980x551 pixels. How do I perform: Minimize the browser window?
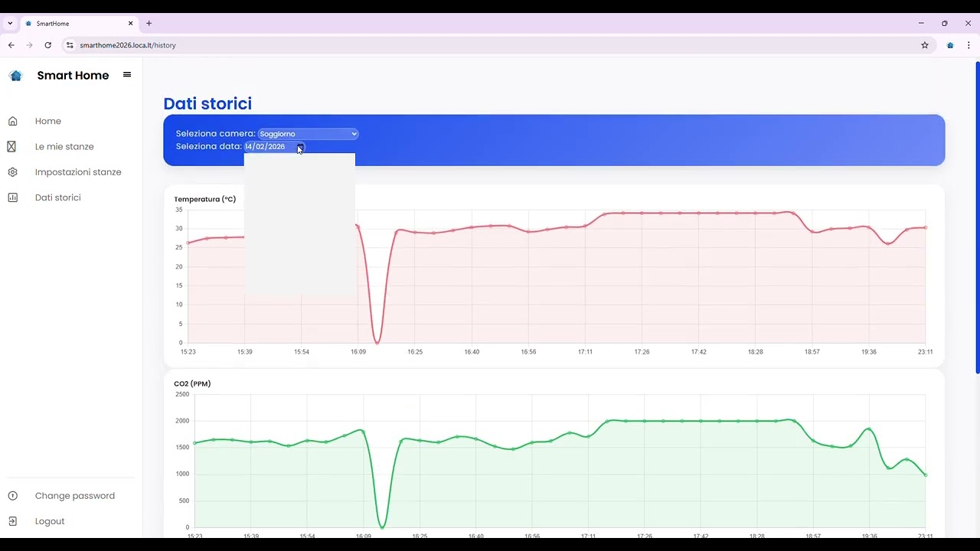pyautogui.click(x=921, y=24)
